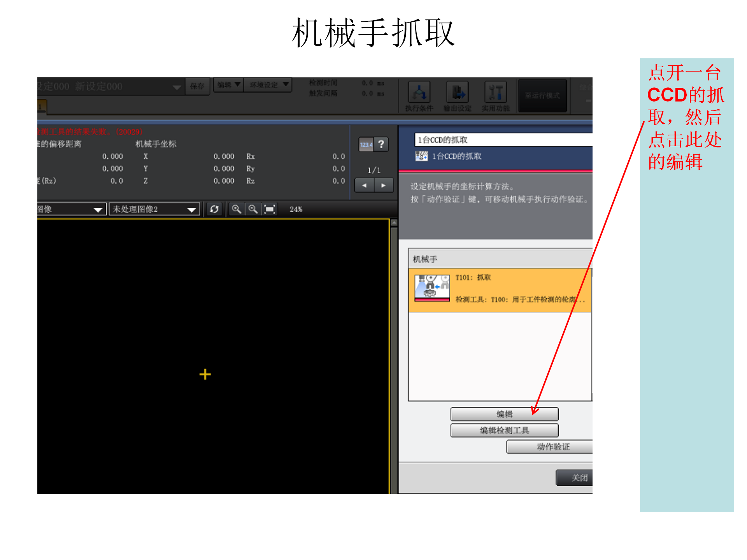The image size is (747, 560).
Task: Go to previous result page arrow
Action: pos(365,185)
